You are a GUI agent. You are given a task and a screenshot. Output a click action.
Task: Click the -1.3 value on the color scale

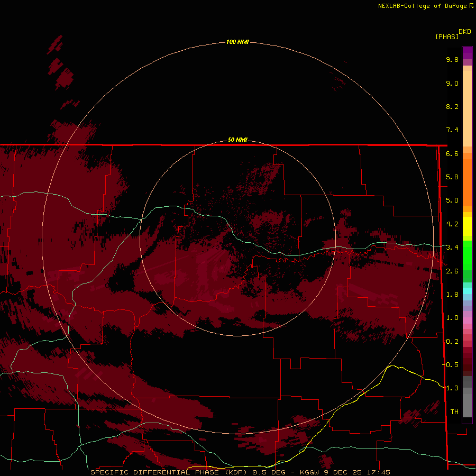coord(450,388)
